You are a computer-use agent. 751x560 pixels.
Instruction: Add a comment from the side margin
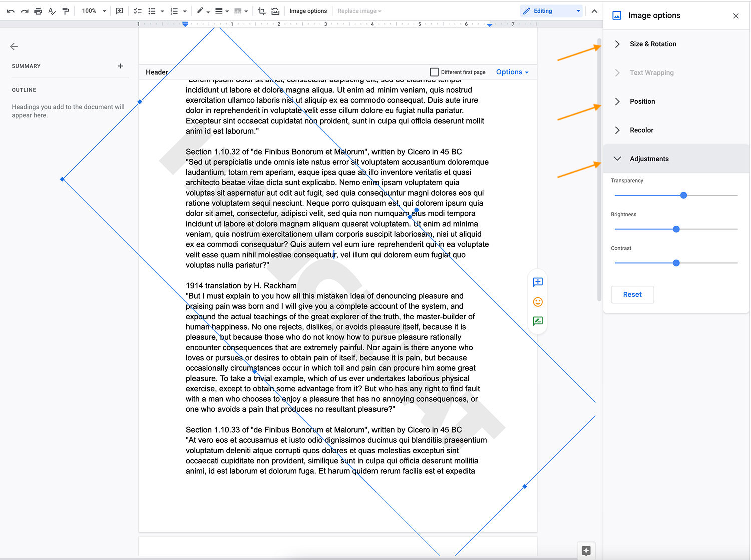[x=538, y=282]
